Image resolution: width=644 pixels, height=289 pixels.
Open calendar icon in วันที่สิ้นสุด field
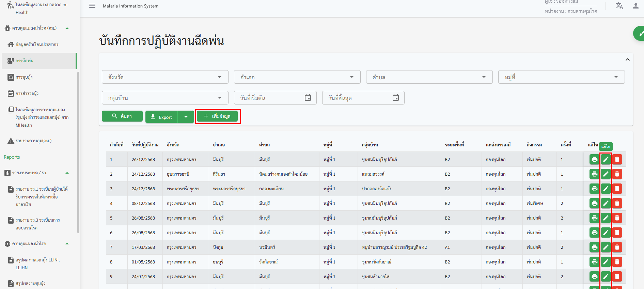(395, 98)
